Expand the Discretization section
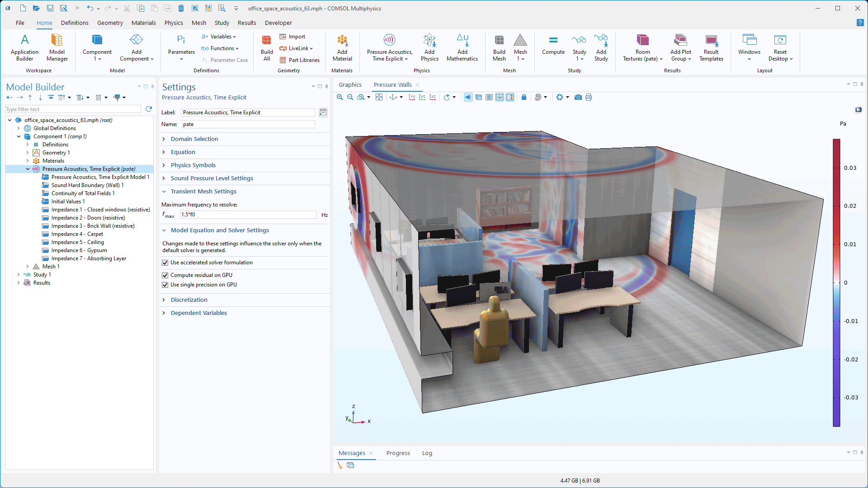868x488 pixels. [189, 300]
